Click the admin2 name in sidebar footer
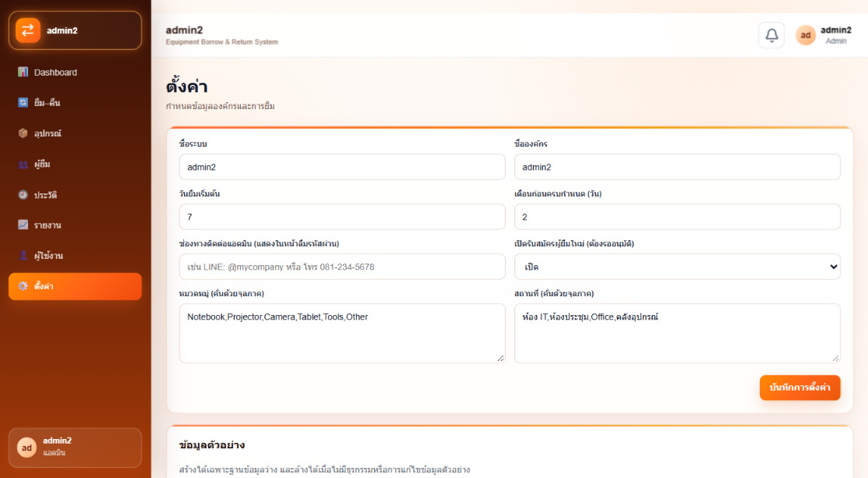Screen dimensions: 868x478 click(57, 441)
